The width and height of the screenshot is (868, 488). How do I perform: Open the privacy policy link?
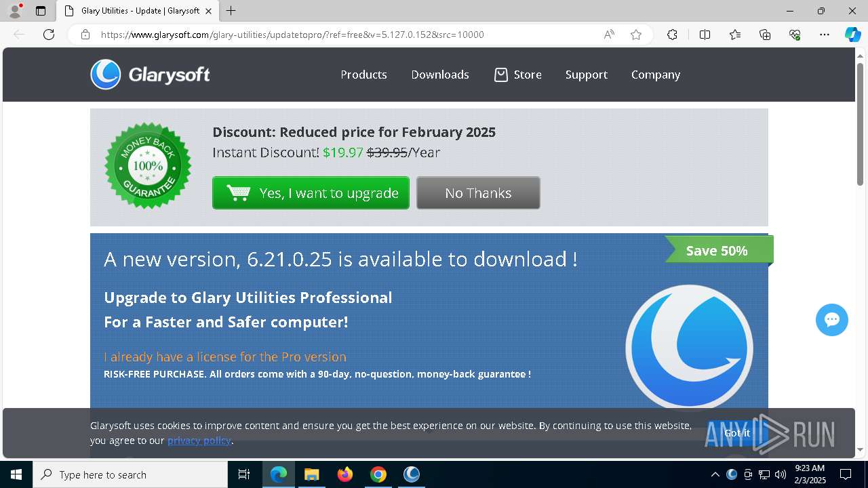coord(199,441)
